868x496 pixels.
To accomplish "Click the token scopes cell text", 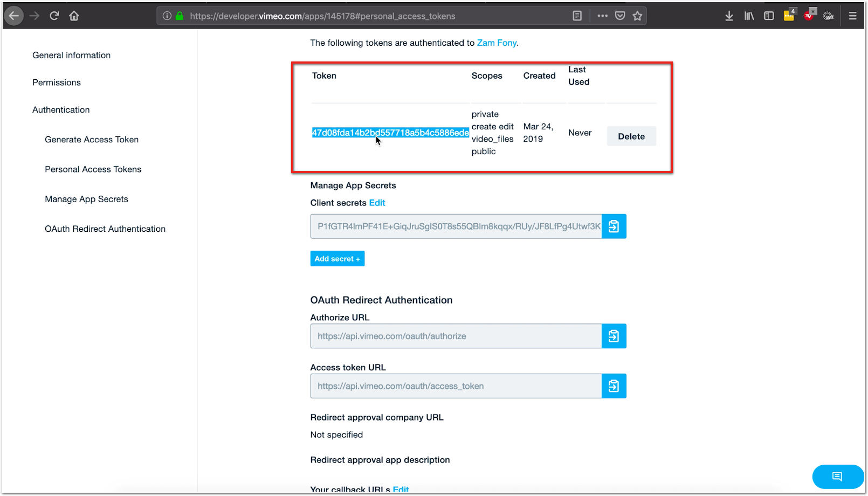I will [493, 133].
